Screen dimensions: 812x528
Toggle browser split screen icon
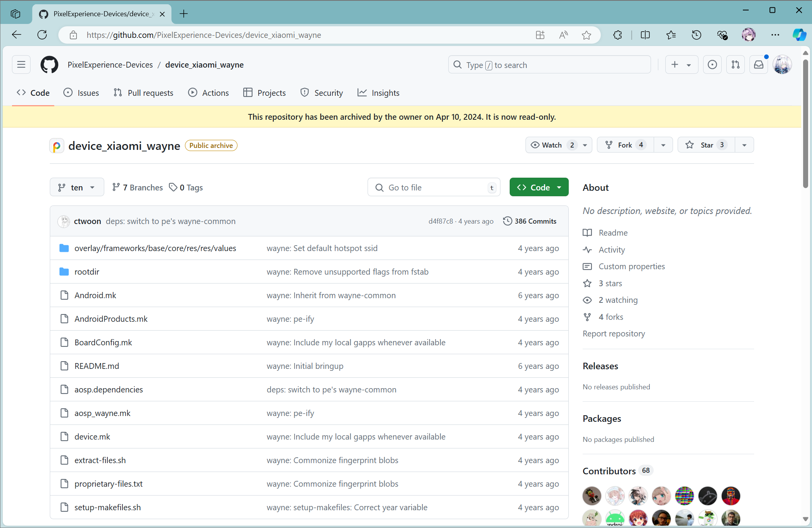click(645, 35)
